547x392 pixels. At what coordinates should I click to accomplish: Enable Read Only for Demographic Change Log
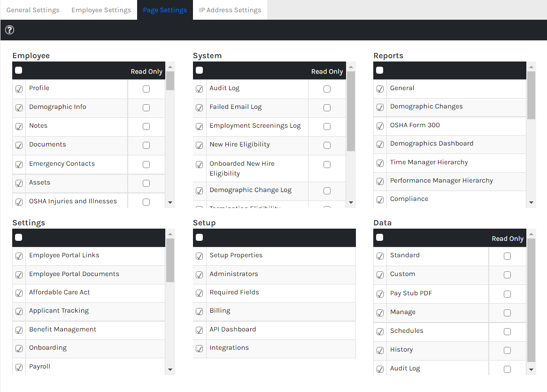(x=327, y=191)
